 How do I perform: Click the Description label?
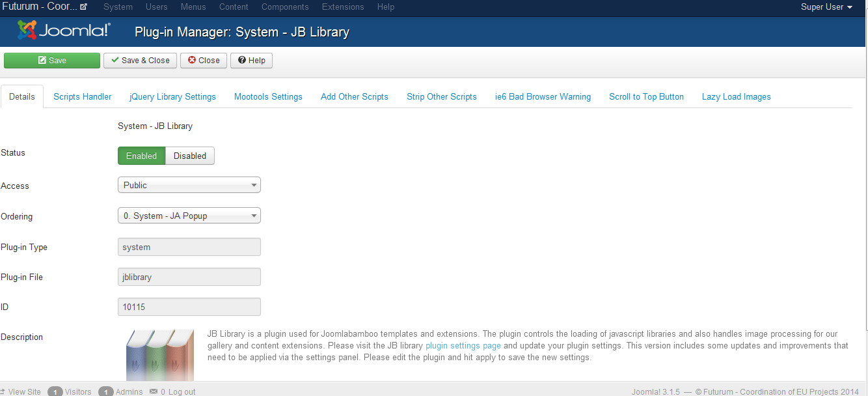pyautogui.click(x=21, y=337)
